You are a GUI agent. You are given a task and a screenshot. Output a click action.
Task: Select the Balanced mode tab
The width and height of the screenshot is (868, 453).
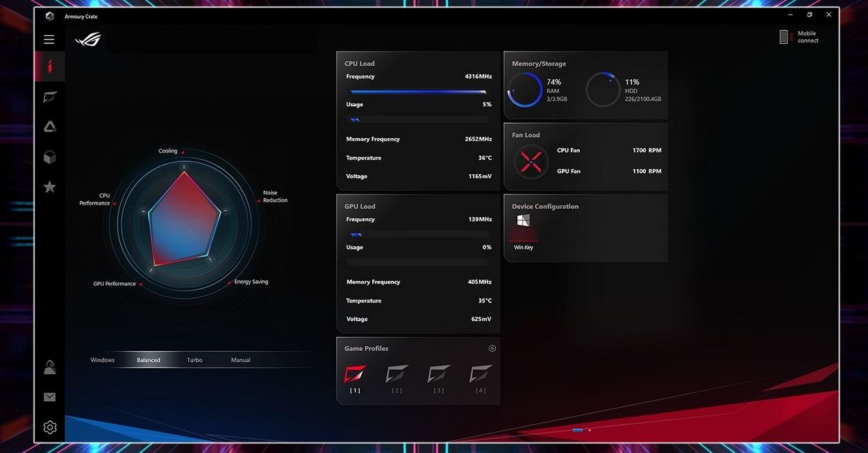coord(149,360)
